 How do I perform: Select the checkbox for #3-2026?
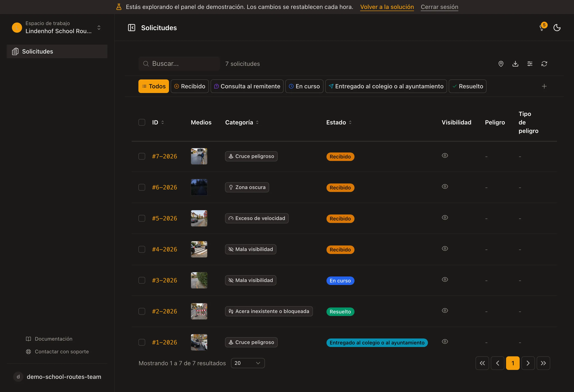[x=142, y=280]
